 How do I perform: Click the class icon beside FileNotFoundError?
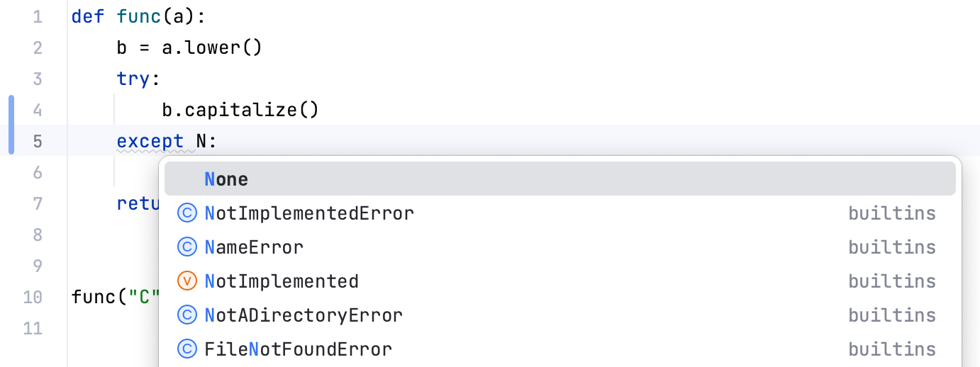(x=186, y=349)
